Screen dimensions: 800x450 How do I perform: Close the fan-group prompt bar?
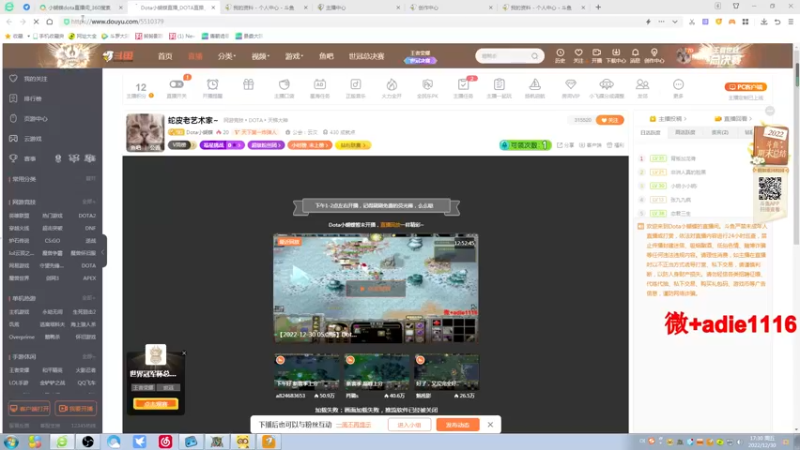(x=490, y=424)
